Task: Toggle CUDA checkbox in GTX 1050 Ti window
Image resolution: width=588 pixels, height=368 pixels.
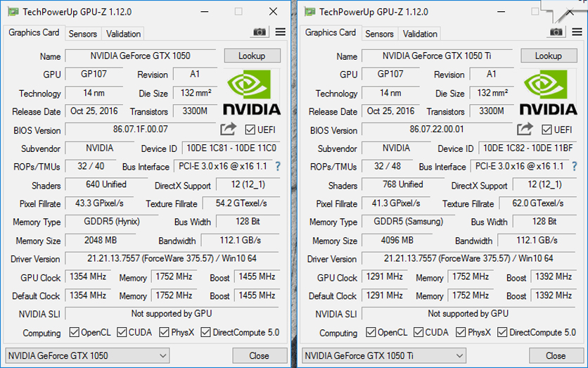Action: click(x=418, y=332)
